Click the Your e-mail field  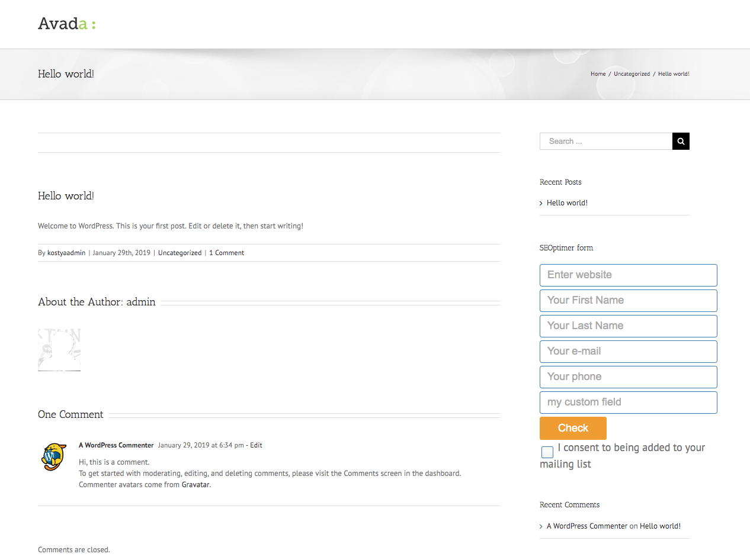628,352
